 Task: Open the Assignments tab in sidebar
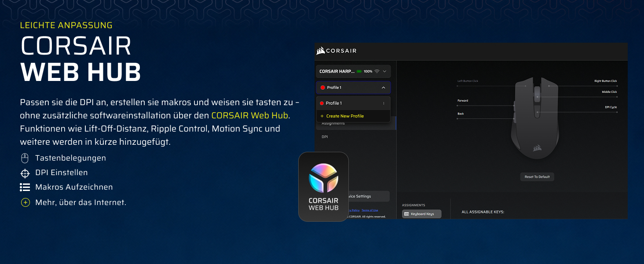(356, 124)
